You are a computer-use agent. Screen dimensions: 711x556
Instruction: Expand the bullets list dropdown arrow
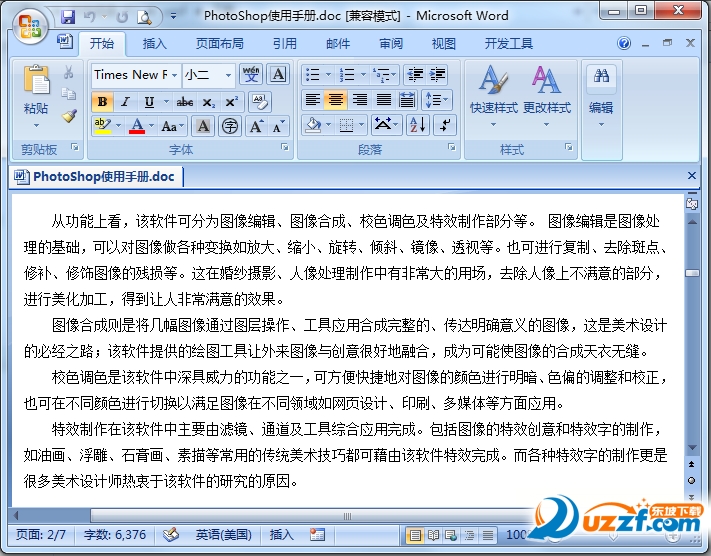(x=328, y=74)
